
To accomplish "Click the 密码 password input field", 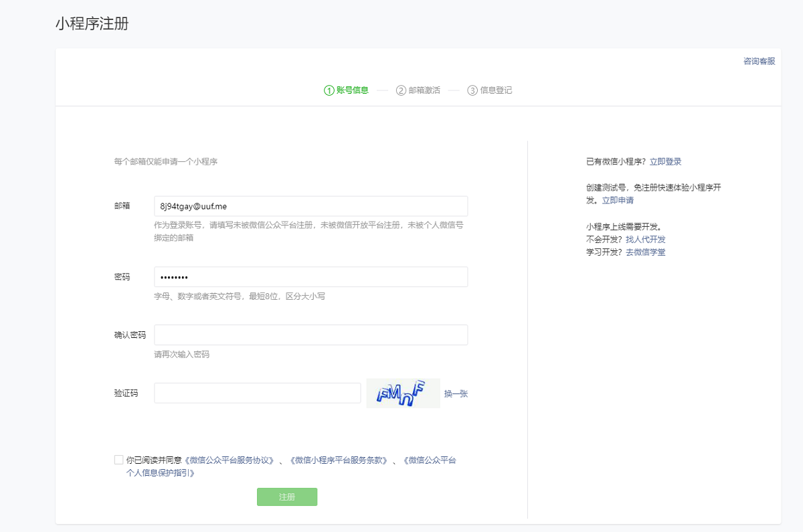I will click(x=310, y=276).
